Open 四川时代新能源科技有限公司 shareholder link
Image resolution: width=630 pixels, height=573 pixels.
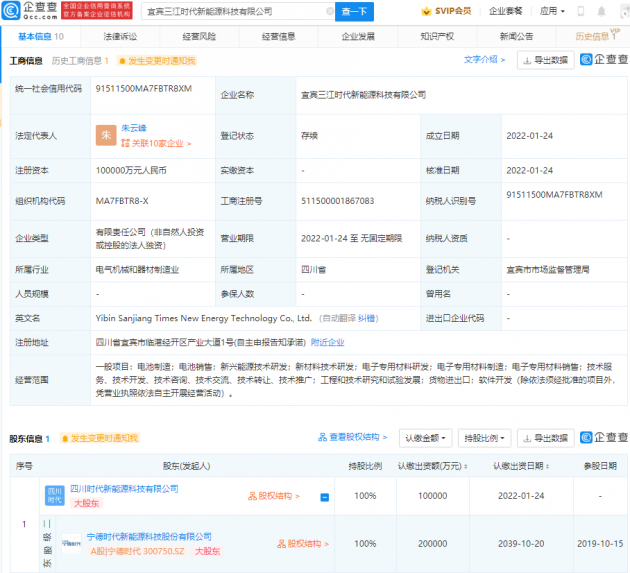(x=125, y=489)
